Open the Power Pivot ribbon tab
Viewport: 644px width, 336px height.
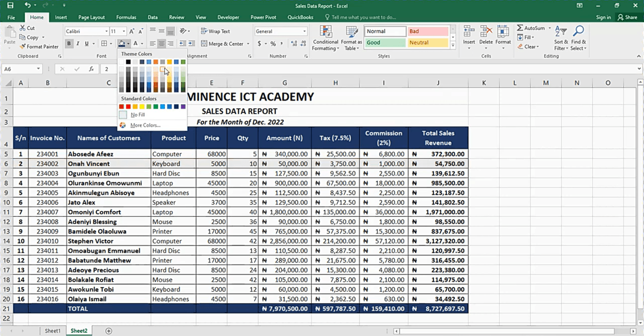tap(264, 17)
